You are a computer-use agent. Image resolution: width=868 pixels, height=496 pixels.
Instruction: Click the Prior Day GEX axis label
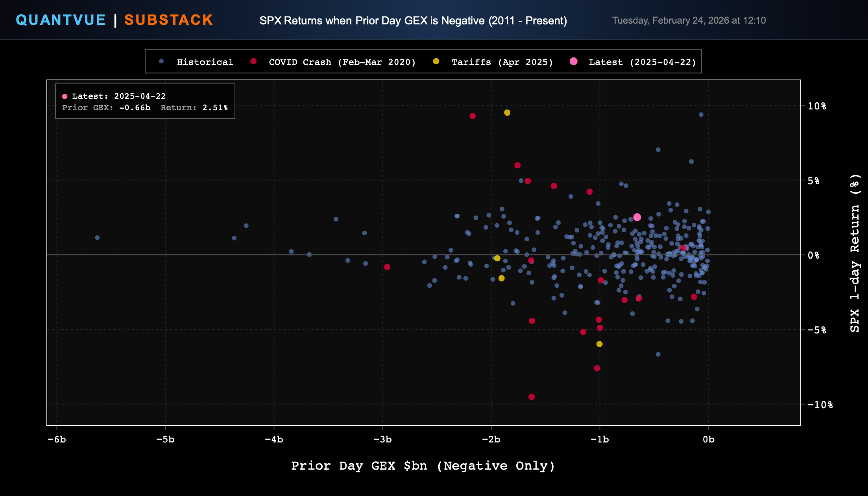(423, 466)
